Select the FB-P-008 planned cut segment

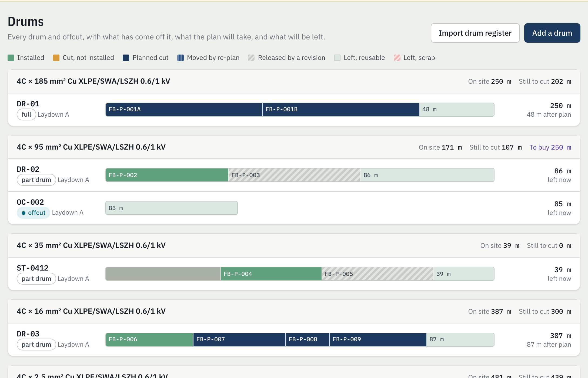(308, 340)
